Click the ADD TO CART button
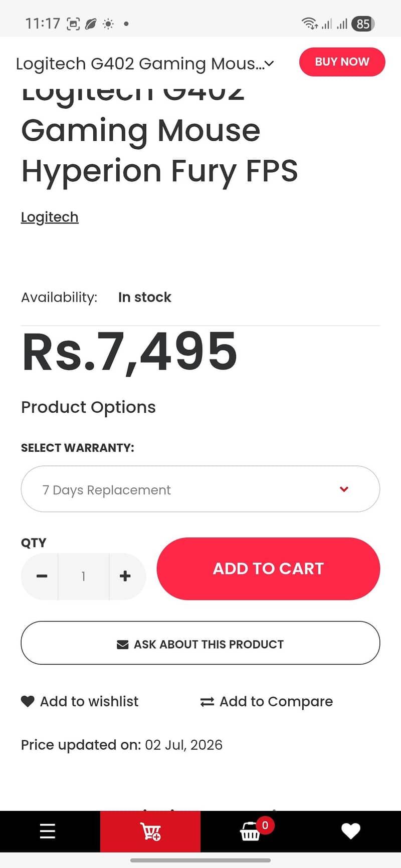Viewport: 401px width, 868px height. pyautogui.click(x=268, y=568)
